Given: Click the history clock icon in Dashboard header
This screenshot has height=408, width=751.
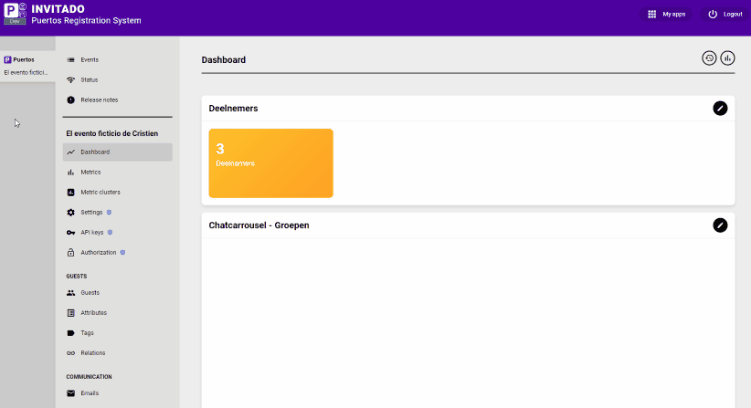Looking at the screenshot, I should click(709, 58).
